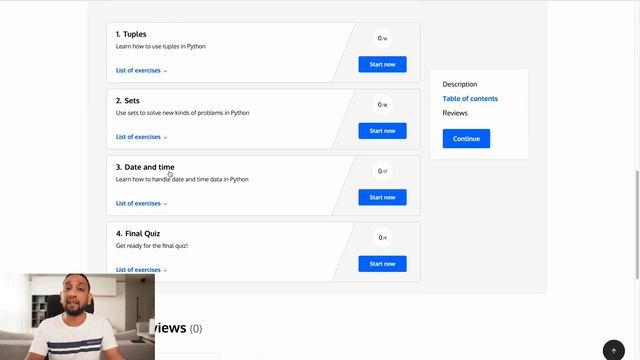
Task: Click the webcam video overlay thumbnail
Action: coord(78,317)
